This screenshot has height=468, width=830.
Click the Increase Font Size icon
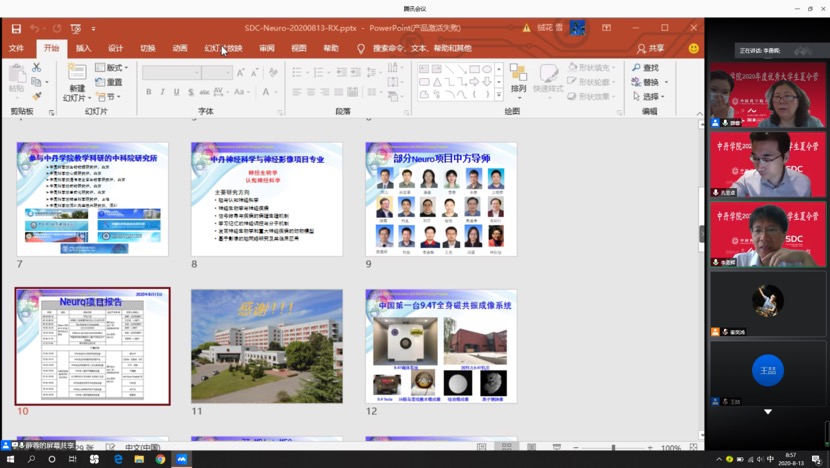click(x=241, y=73)
